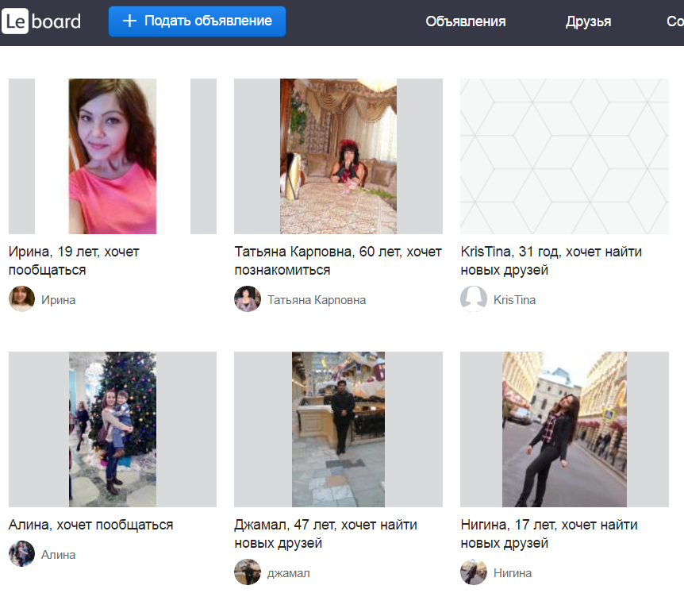
Task: Open the Объявления menu item
Action: click(x=465, y=22)
